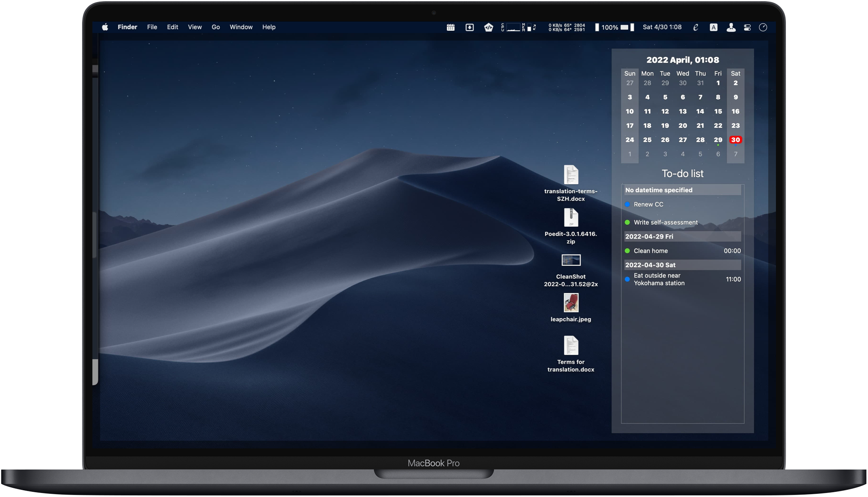This screenshot has width=868, height=497.
Task: Click the calendar icon in menu bar
Action: pyautogui.click(x=450, y=27)
